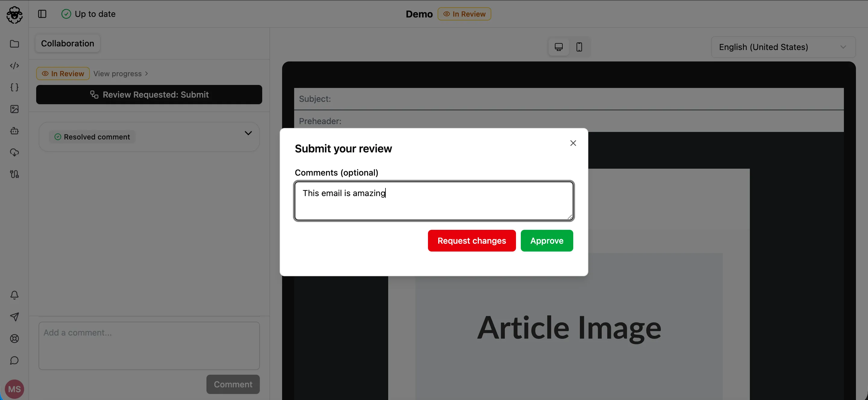Open the image assets panel icon
The height and width of the screenshot is (400, 868).
coord(14,109)
